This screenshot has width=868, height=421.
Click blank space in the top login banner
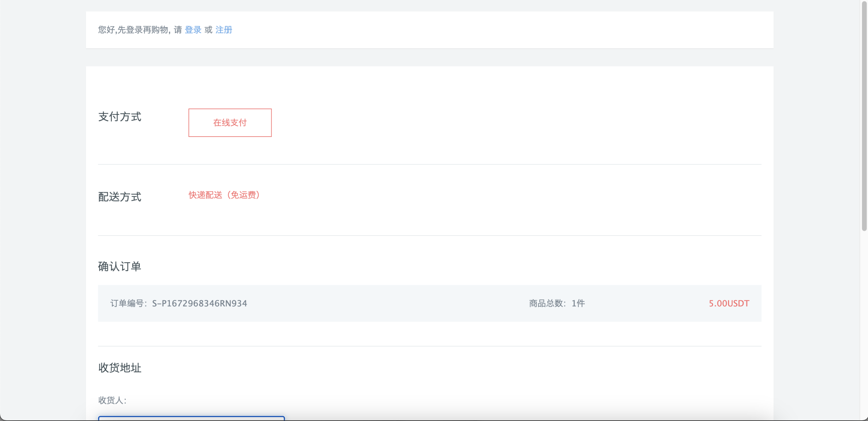tap(509, 30)
